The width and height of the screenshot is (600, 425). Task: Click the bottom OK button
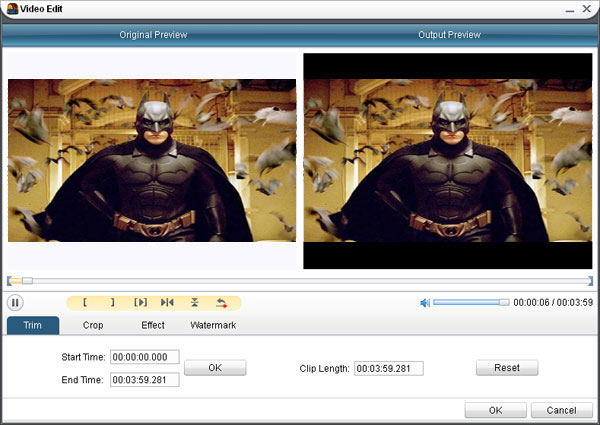coord(496,410)
